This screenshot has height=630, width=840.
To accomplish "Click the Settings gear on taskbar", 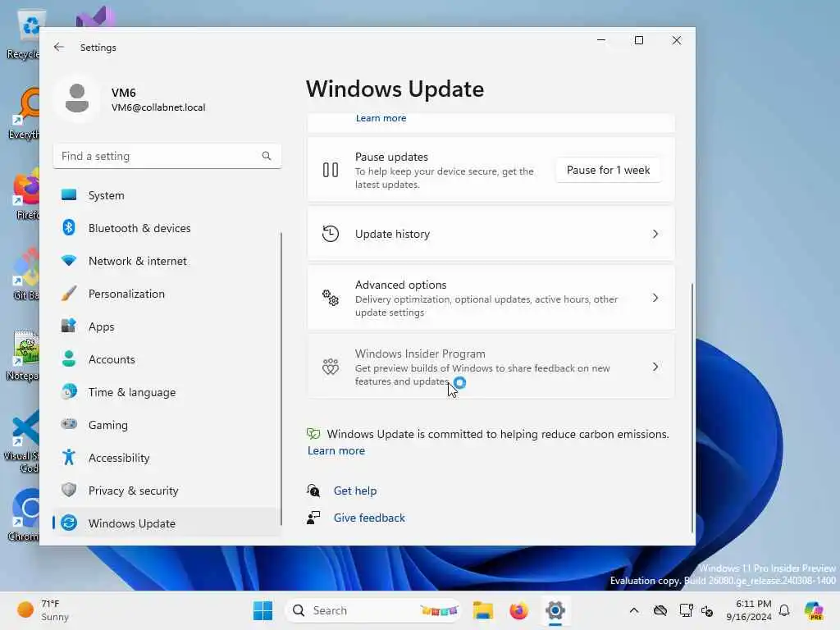I will (555, 610).
